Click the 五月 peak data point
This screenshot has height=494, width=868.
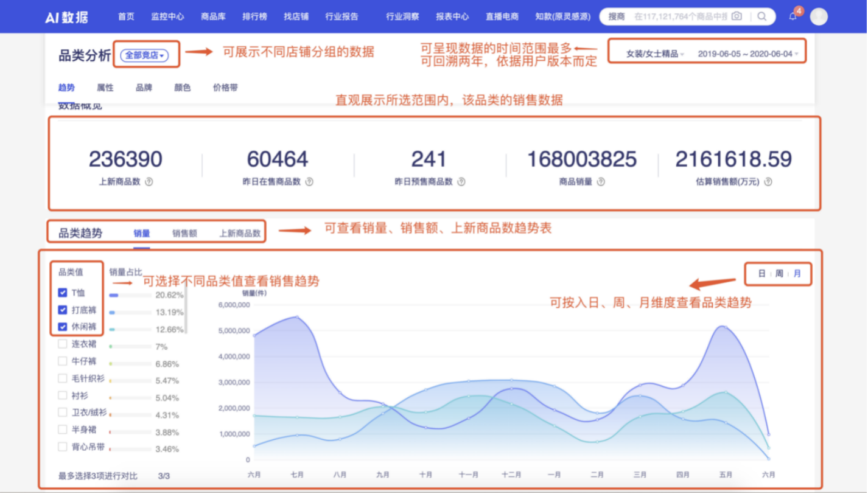tap(724, 327)
